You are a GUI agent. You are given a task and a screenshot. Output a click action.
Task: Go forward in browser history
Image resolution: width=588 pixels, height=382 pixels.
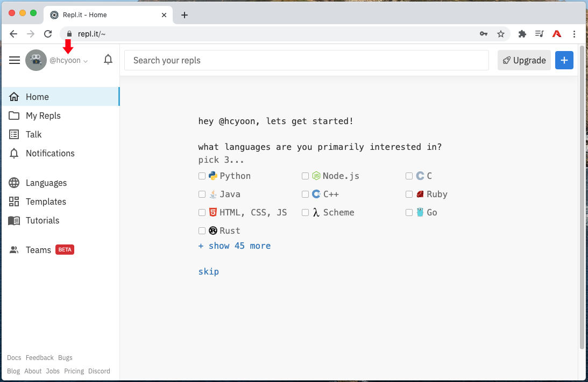point(31,34)
